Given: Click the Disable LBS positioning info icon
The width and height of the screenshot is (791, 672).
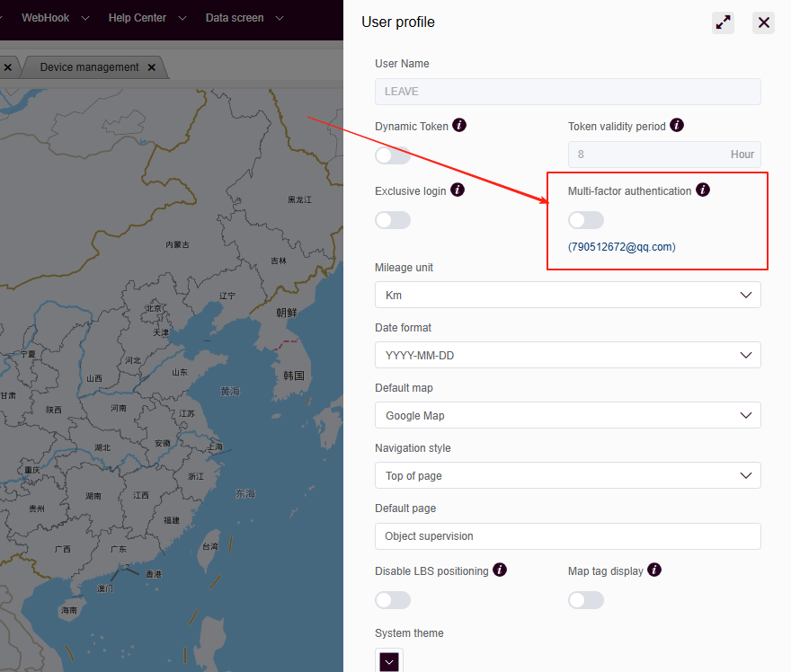Looking at the screenshot, I should 500,570.
